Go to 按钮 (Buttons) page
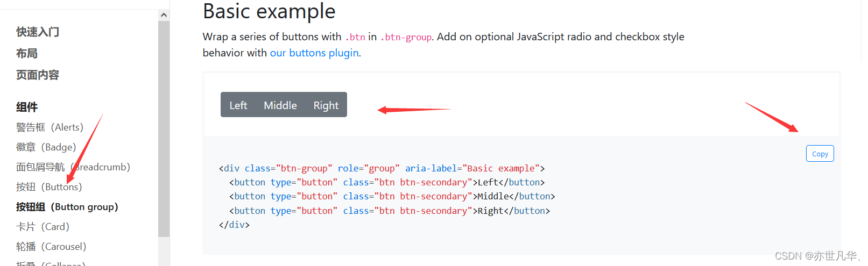This screenshot has width=868, height=266. 49,187
